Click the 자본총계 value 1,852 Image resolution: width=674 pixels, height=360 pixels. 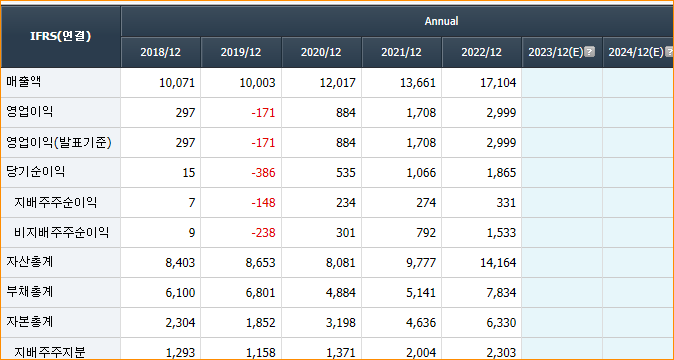tap(261, 323)
